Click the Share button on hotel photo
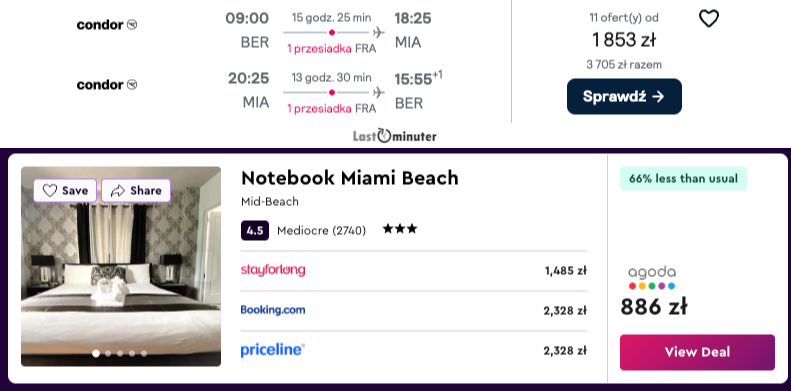The width and height of the screenshot is (791, 391). (136, 190)
